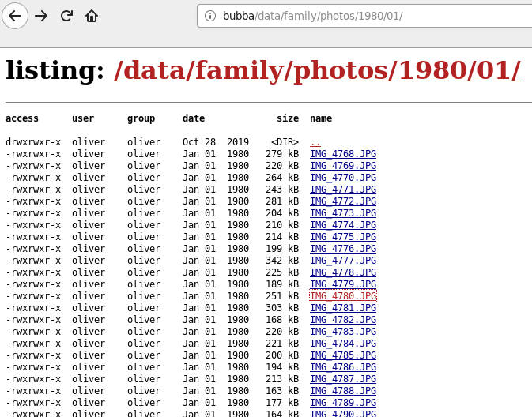
Task: Open IMG_4789.JPG file link
Action: pyautogui.click(x=342, y=403)
